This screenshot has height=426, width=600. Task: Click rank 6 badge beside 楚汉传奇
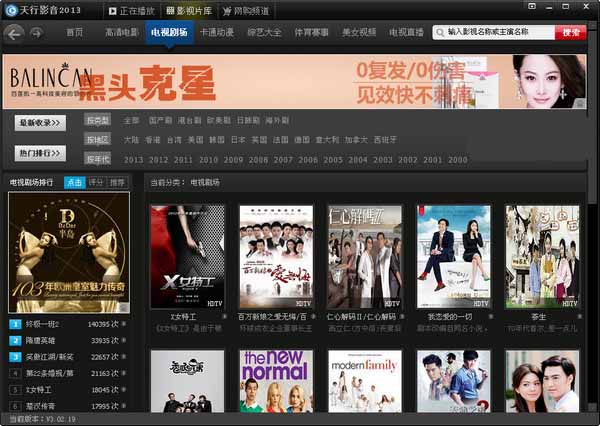[x=15, y=406]
